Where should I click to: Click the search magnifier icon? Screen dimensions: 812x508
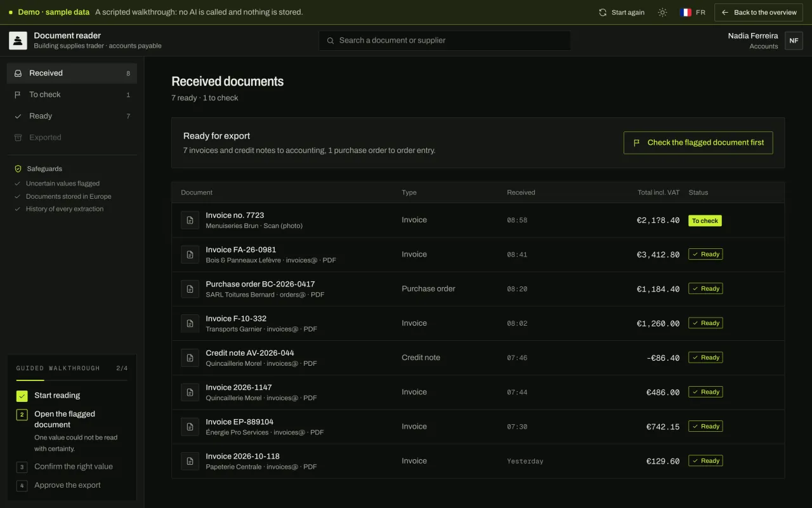[331, 41]
